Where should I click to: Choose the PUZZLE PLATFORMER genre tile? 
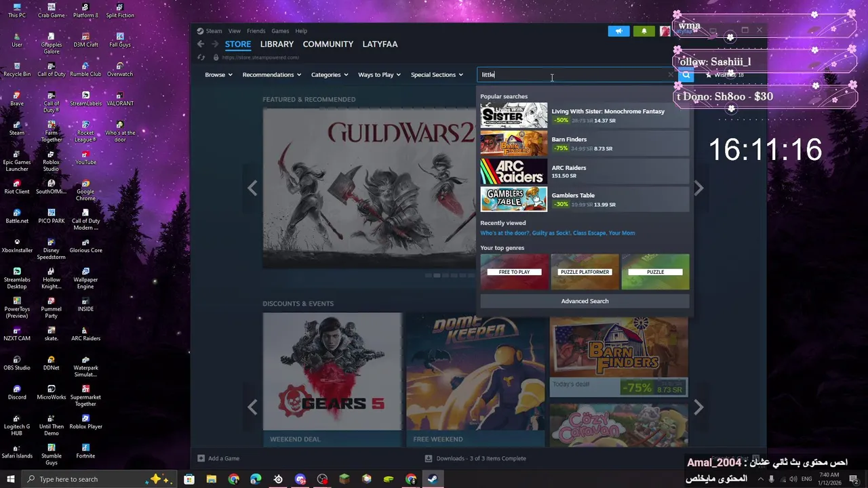click(x=585, y=272)
